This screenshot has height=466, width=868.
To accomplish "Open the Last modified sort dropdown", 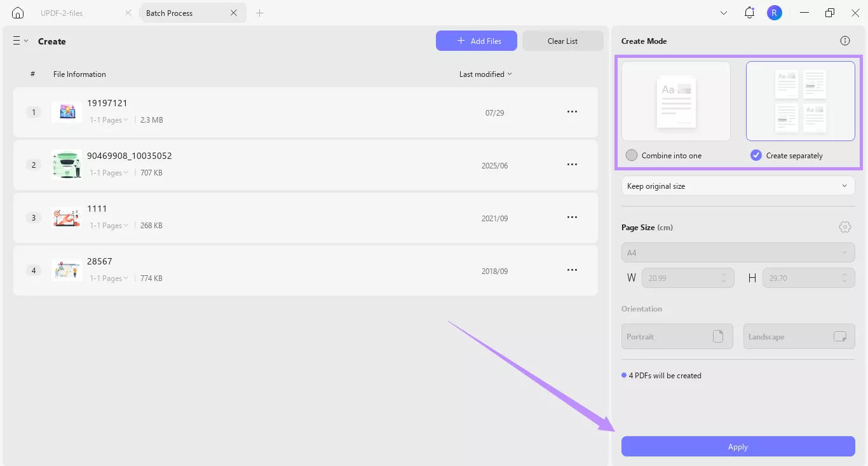I will tap(485, 74).
